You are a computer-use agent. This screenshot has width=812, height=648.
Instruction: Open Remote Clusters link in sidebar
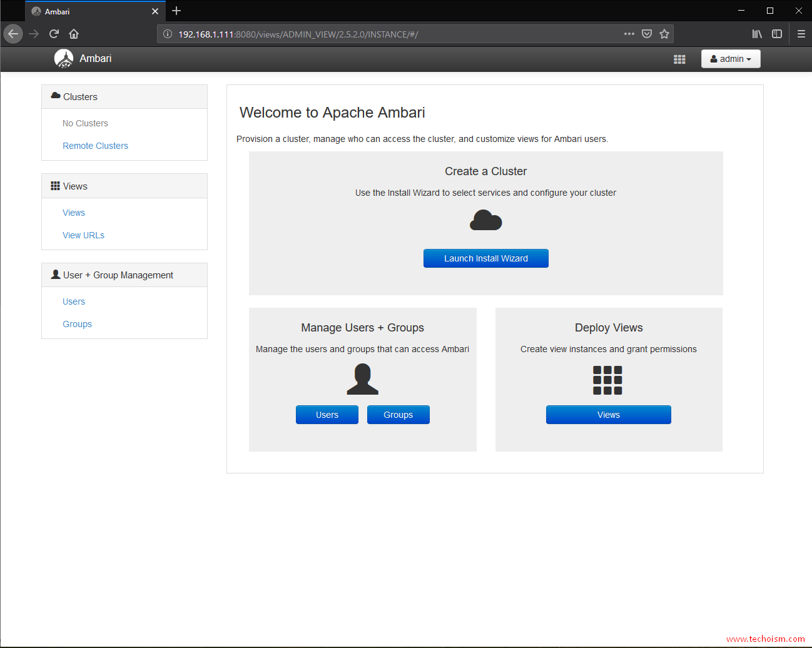[95, 146]
